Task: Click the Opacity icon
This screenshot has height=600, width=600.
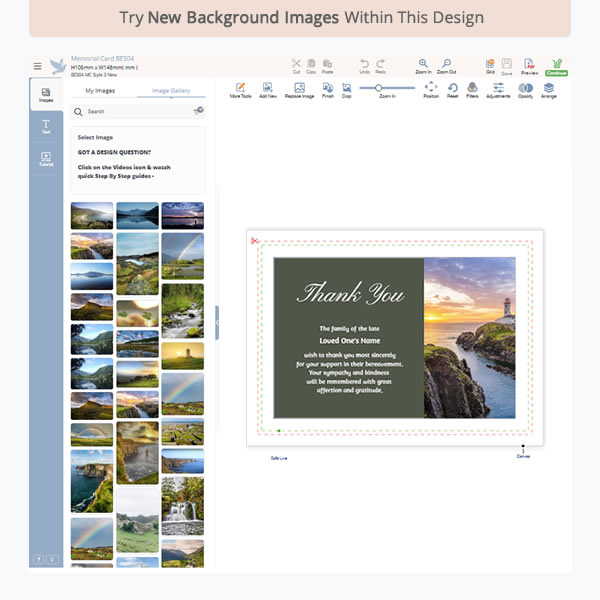Action: click(525, 88)
